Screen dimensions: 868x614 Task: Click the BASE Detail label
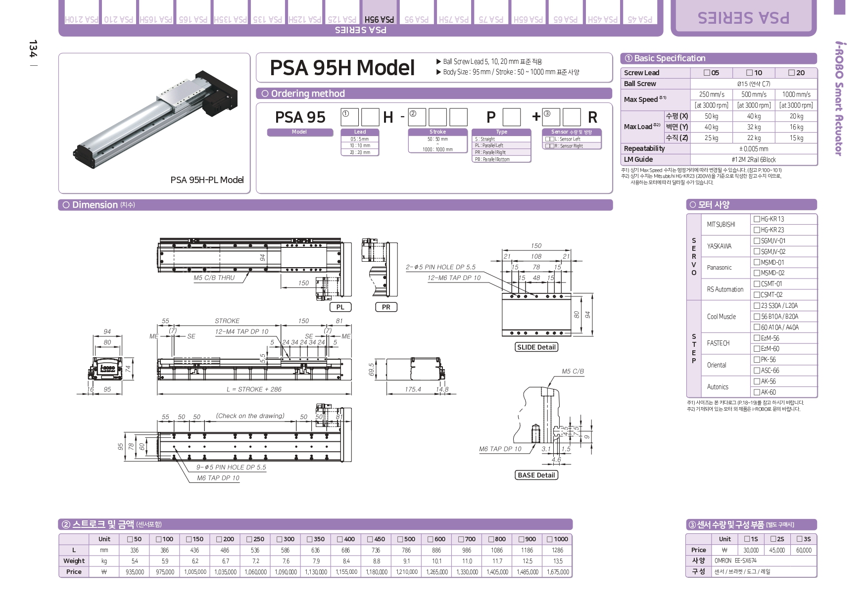pos(536,475)
